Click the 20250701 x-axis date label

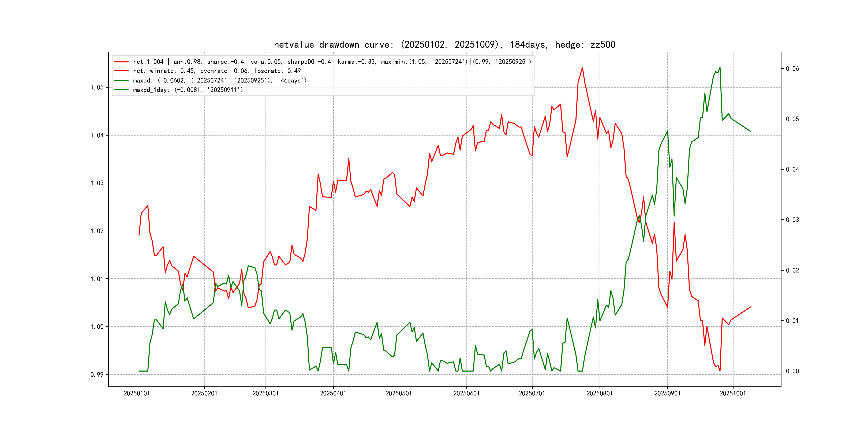pos(532,394)
